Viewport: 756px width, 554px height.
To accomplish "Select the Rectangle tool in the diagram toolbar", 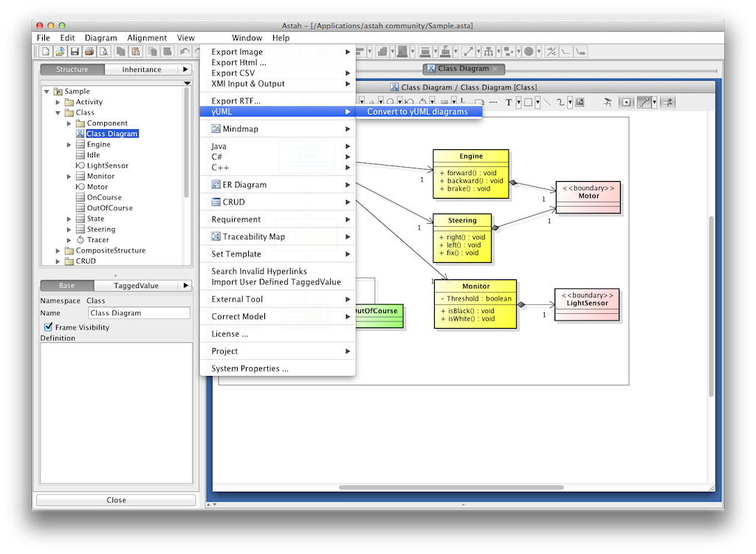I will point(529,103).
